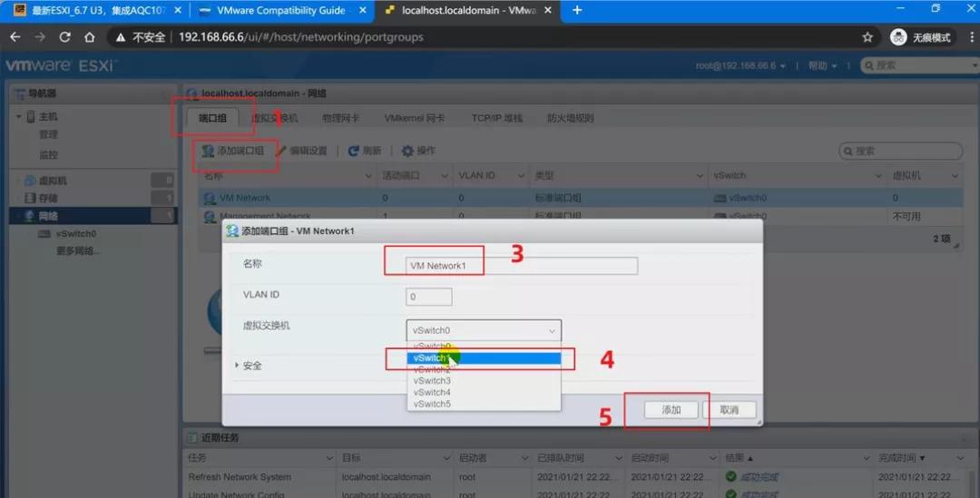Switch to the 物理网卡 tab
980x498 pixels.
(x=340, y=118)
